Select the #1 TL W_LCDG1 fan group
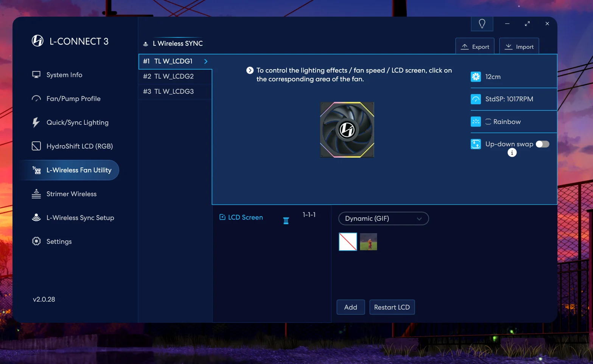Viewport: 593px width, 364px height. pos(175,61)
